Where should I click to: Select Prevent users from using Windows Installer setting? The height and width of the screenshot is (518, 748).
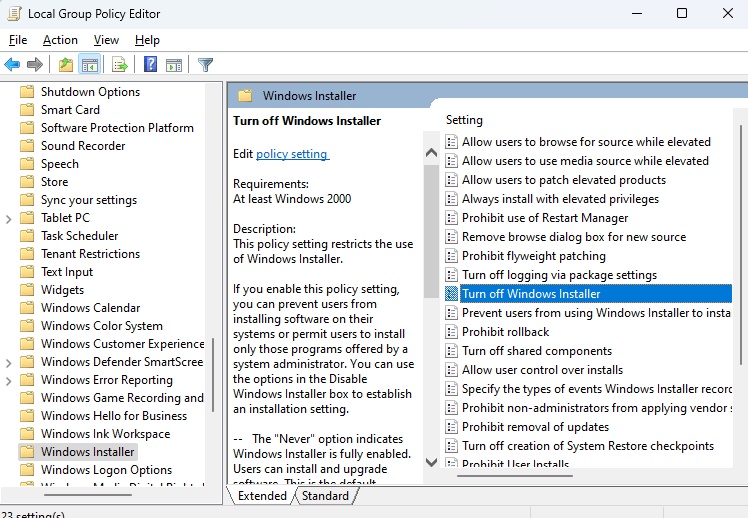(596, 313)
